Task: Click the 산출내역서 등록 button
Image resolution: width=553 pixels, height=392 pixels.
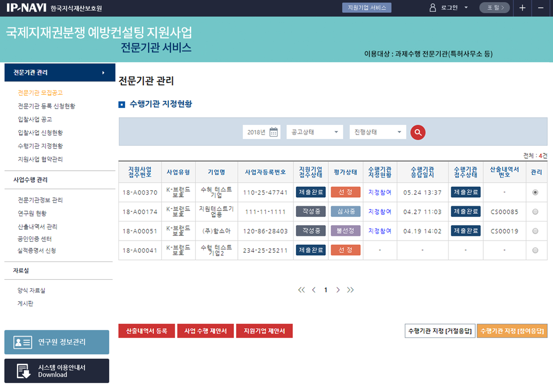Action: tap(146, 331)
